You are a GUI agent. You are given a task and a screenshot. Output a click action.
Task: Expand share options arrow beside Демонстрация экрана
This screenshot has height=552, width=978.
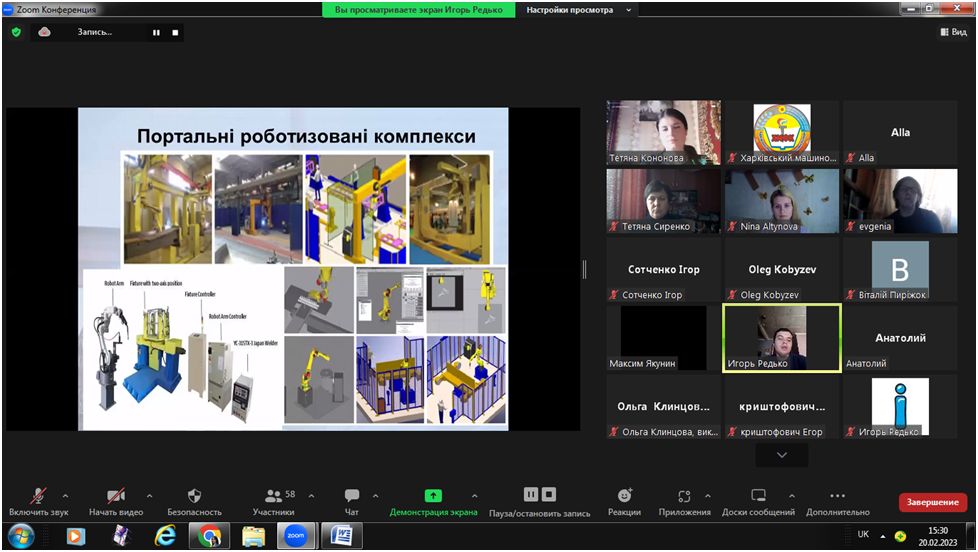475,496
